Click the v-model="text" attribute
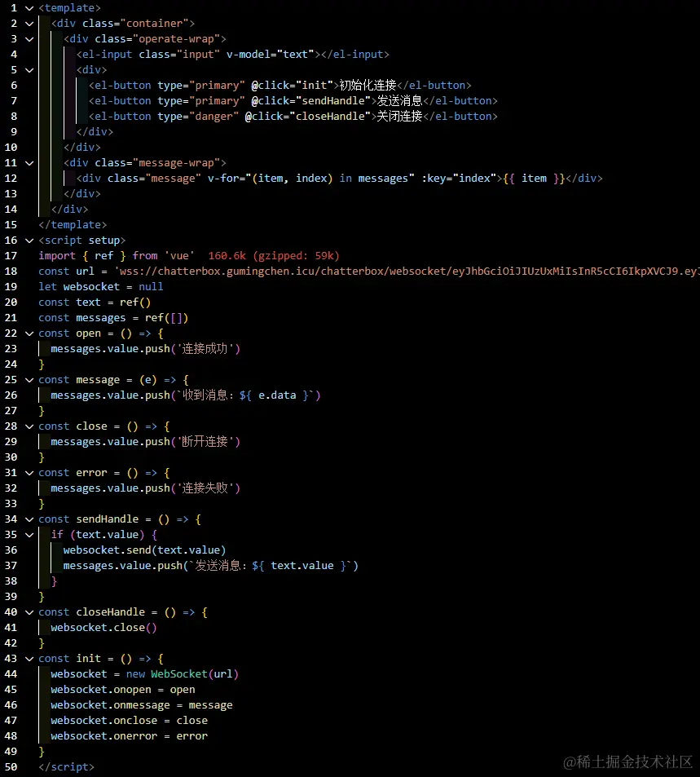Viewport: 700px width, 777px height. tap(271, 54)
